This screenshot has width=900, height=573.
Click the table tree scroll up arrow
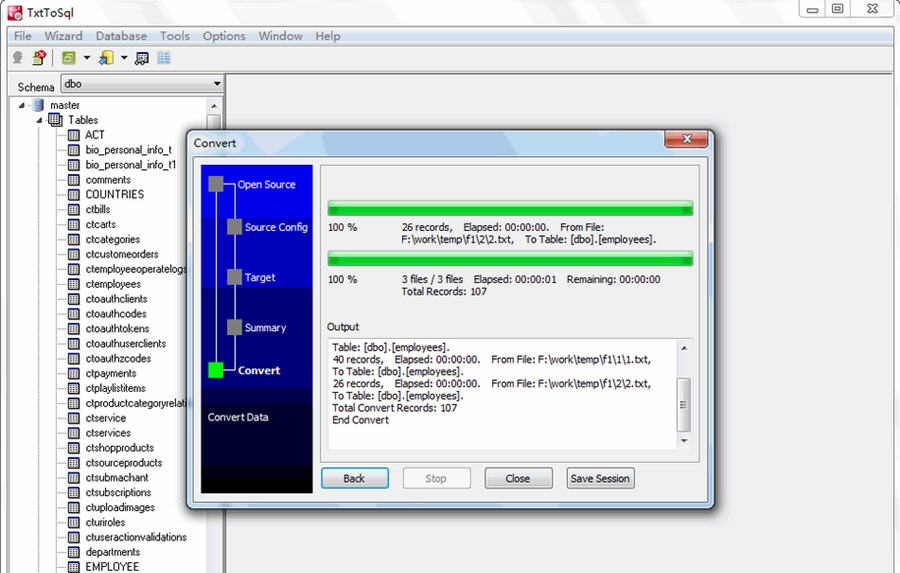pyautogui.click(x=214, y=106)
